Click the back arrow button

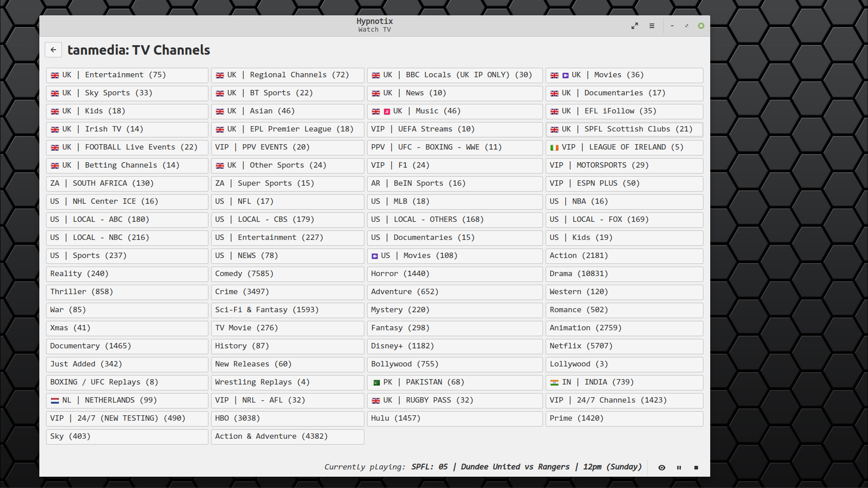[x=53, y=50]
